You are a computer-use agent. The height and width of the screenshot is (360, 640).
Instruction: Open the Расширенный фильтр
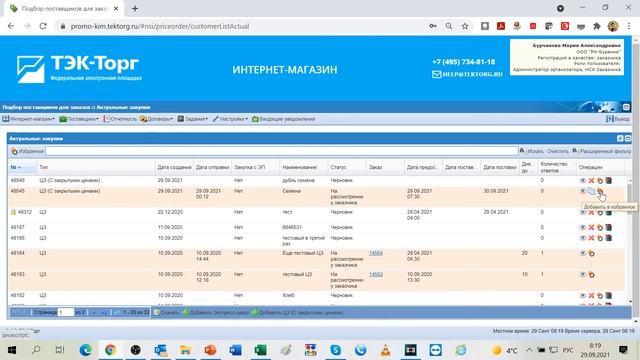[602, 151]
